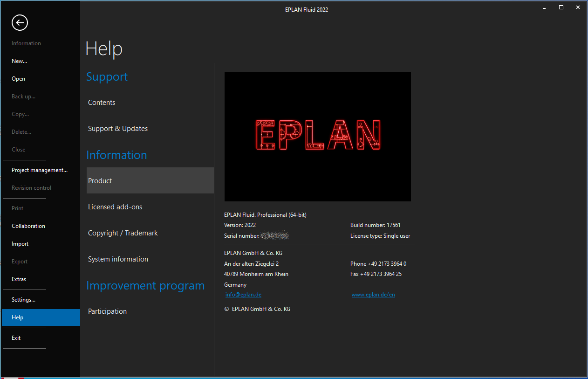Click the 'Information' section heading
Image resolution: width=588 pixels, height=379 pixels.
tap(116, 155)
